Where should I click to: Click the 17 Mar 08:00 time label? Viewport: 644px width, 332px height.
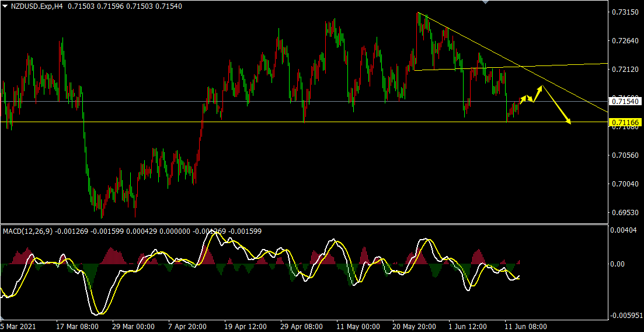78,326
